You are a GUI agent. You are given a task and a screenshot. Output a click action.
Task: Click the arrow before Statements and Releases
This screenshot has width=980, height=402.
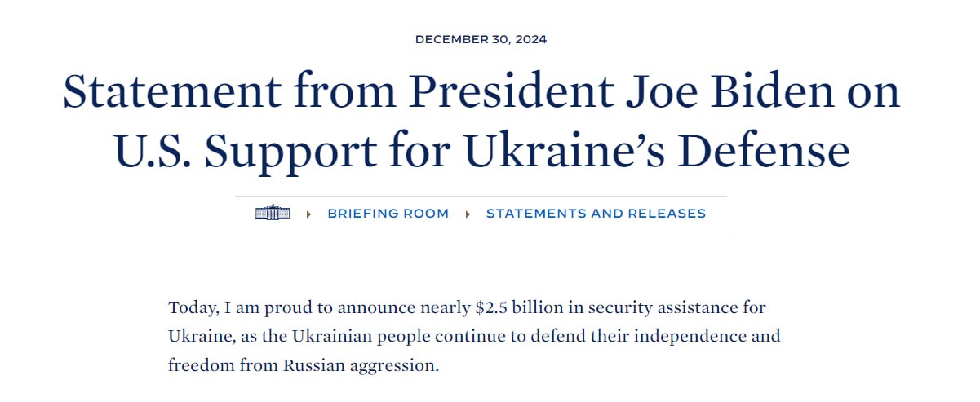point(468,214)
